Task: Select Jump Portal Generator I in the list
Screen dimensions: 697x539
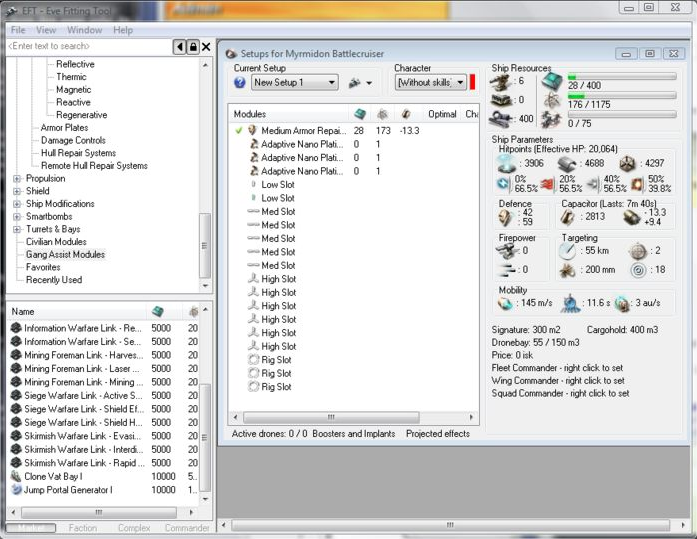Action: [x=103, y=490]
